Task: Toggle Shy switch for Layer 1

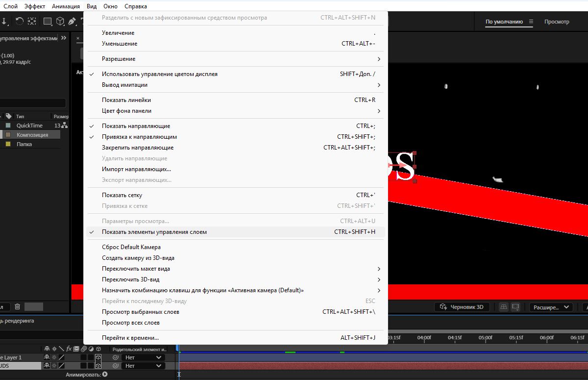Action: click(47, 358)
